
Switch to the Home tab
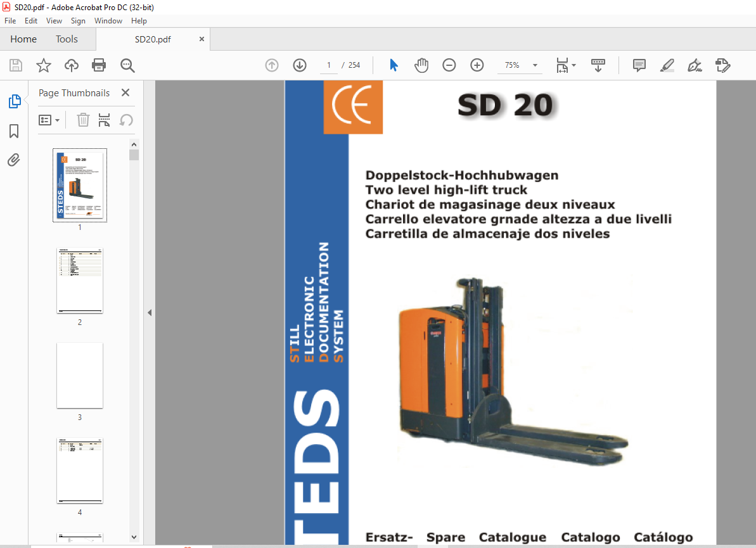pos(23,39)
